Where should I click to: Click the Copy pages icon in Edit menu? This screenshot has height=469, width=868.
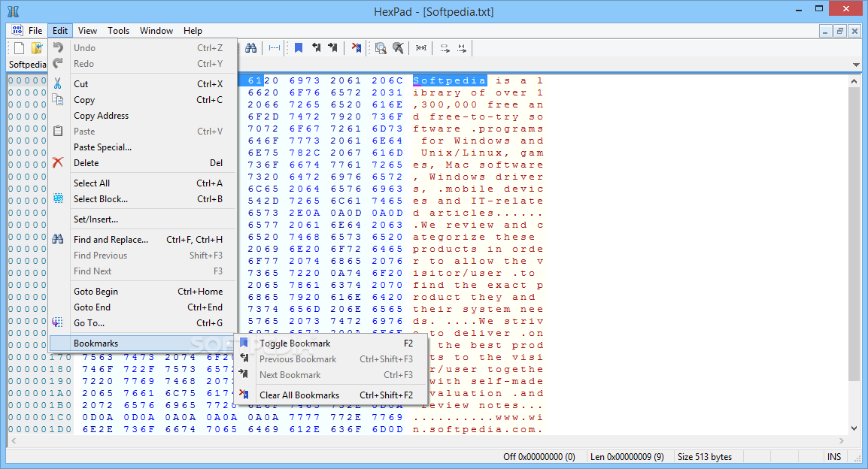click(58, 99)
